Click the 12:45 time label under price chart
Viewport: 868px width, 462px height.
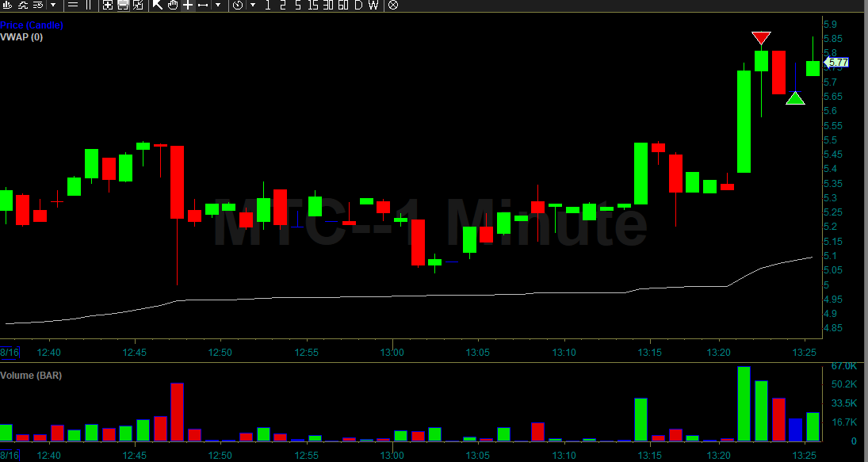135,352
